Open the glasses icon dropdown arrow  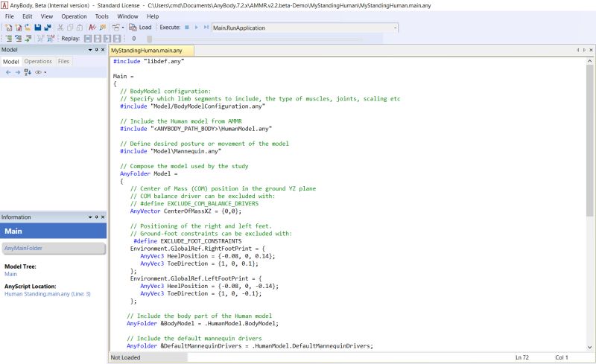pos(45,72)
